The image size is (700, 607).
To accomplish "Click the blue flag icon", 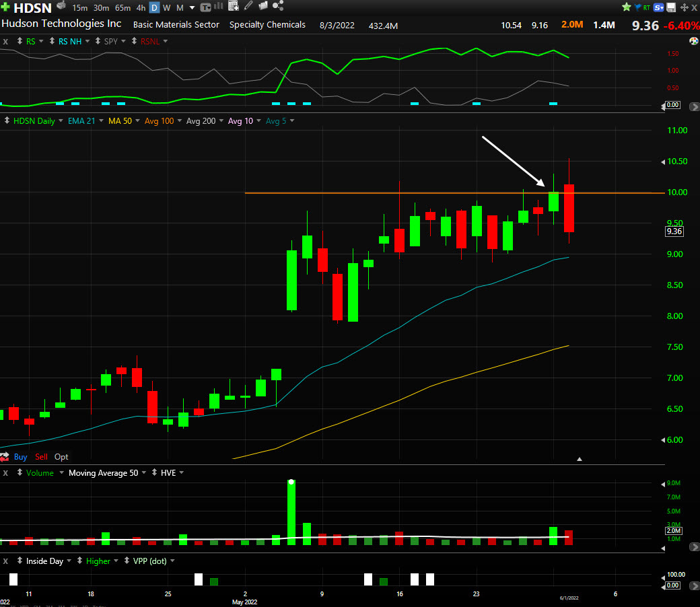I will pos(637,7).
